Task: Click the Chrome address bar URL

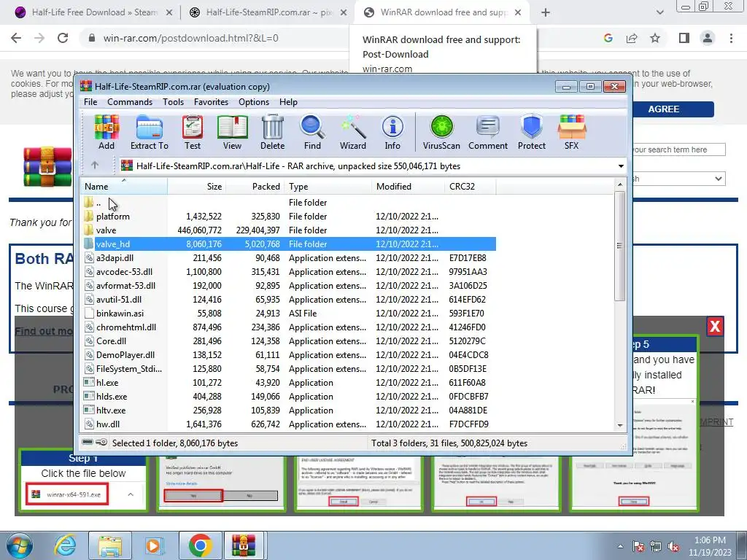Action: pyautogui.click(x=190, y=38)
